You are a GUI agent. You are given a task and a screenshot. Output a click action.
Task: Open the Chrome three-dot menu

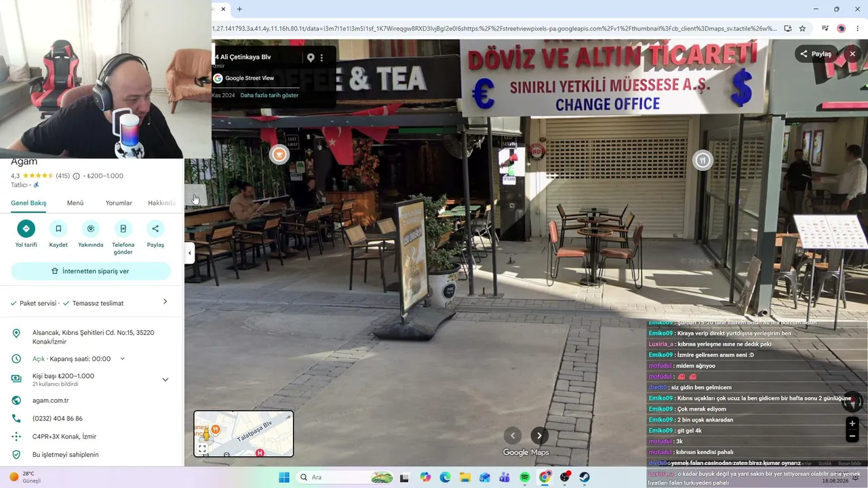point(859,28)
